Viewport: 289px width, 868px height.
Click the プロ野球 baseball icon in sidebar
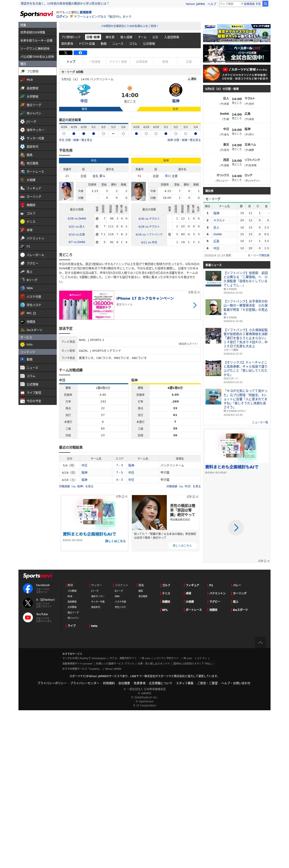(x=23, y=71)
